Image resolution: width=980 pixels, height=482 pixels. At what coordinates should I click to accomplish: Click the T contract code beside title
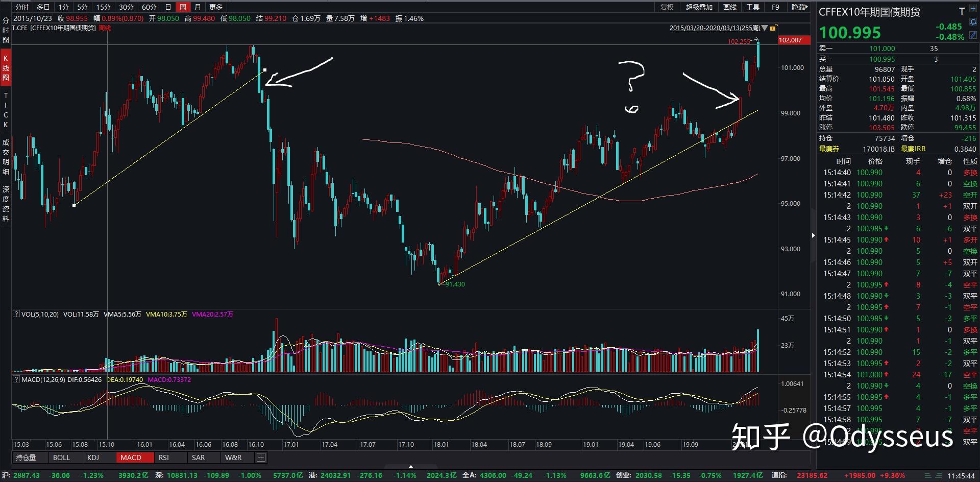962,11
